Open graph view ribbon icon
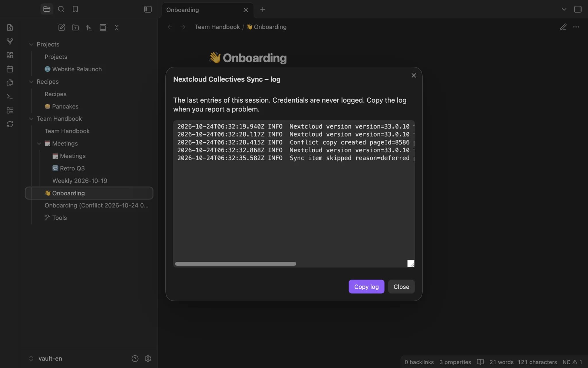588x368 pixels. pyautogui.click(x=10, y=41)
